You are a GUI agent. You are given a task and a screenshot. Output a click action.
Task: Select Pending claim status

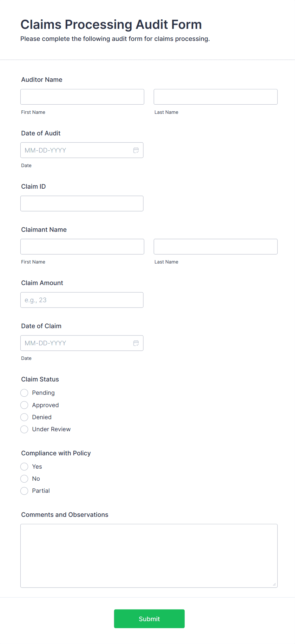[24, 393]
